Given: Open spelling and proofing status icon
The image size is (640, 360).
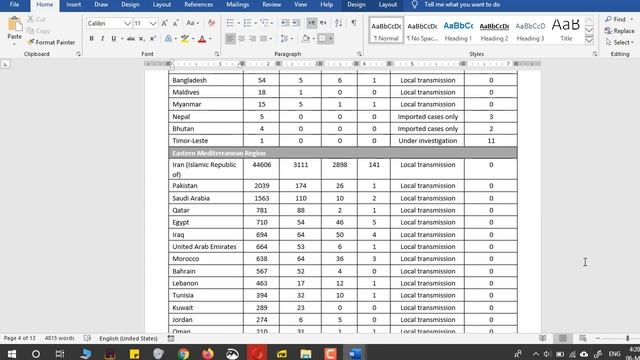Looking at the screenshot, I should [87, 338].
